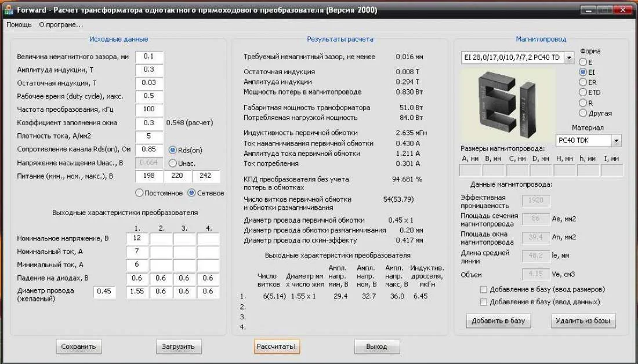This screenshot has height=364, width=638.
Task: Click the Forward app icon in title bar
Action: 8,10
